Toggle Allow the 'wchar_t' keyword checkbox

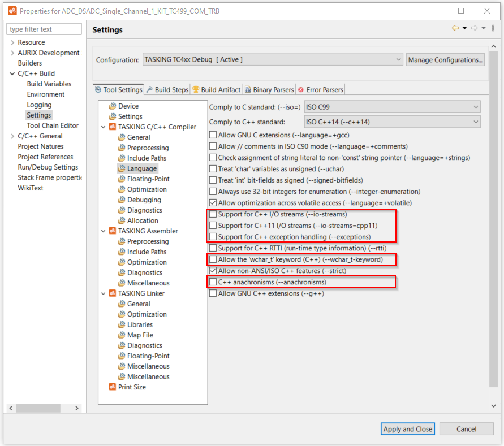213,259
